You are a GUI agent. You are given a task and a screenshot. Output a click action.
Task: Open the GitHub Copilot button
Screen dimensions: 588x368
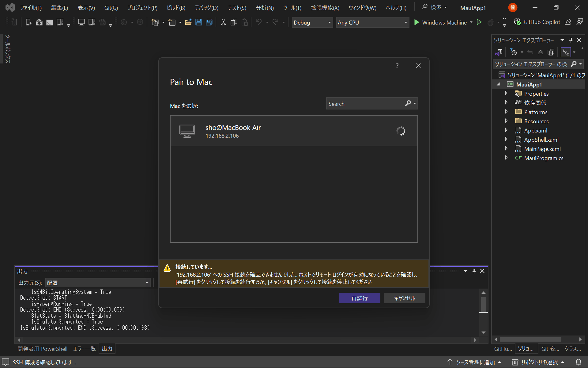click(537, 22)
